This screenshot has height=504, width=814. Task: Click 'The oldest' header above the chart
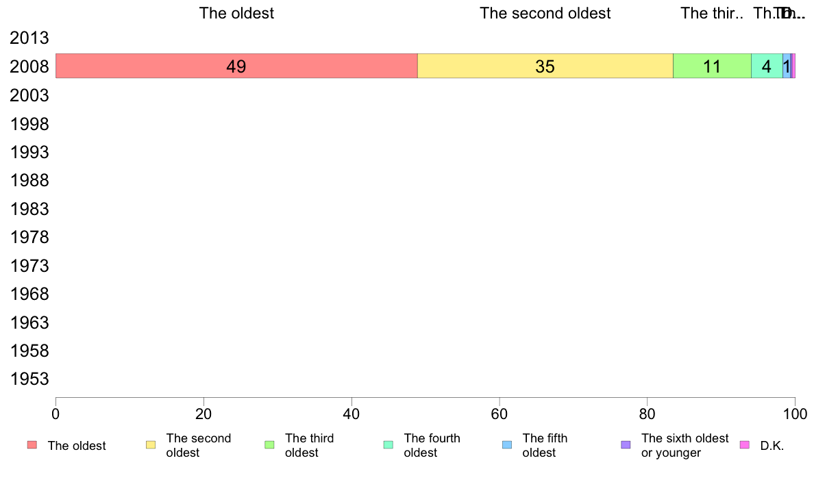[x=236, y=13]
